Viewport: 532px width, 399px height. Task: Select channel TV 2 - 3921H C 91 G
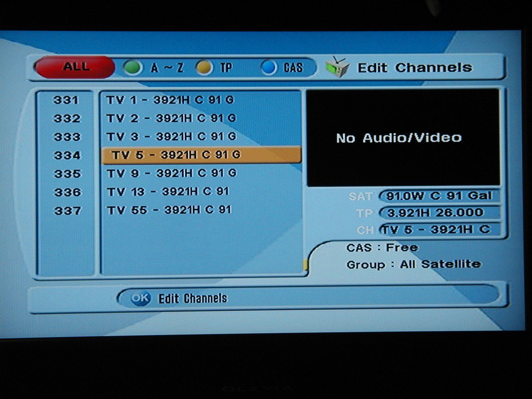coord(171,118)
